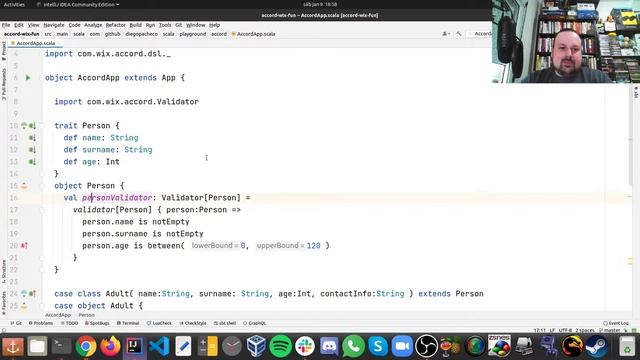640x360 pixels.
Task: Click the implemented-member gutter icon beside def name
Action: pyautogui.click(x=32, y=138)
